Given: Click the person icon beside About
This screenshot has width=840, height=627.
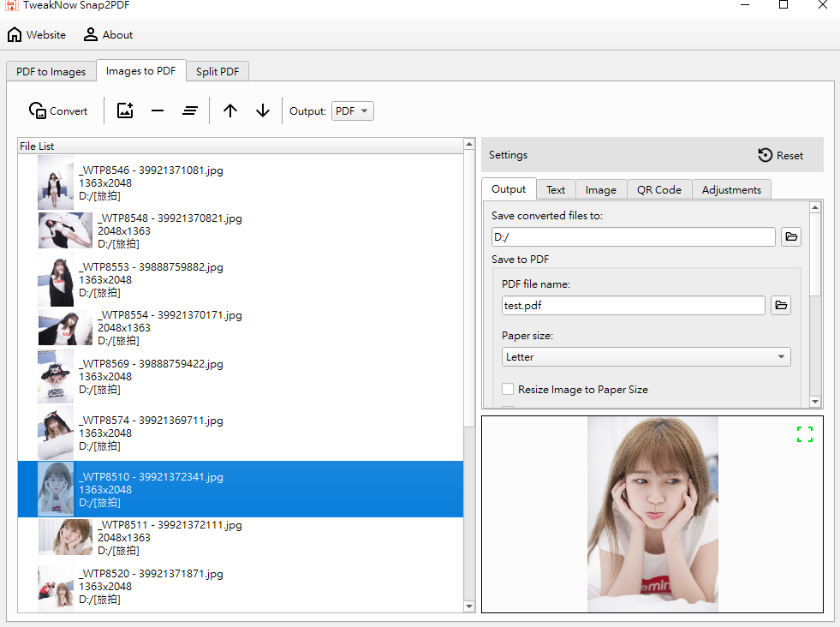Looking at the screenshot, I should coord(91,35).
